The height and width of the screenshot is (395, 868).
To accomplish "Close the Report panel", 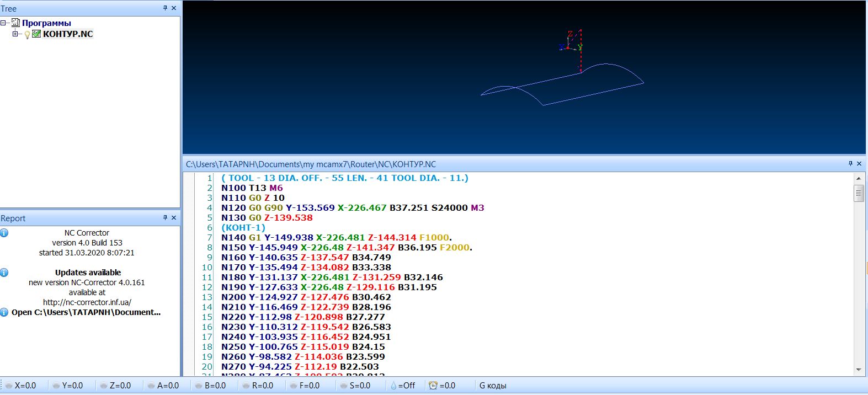I will [x=174, y=218].
